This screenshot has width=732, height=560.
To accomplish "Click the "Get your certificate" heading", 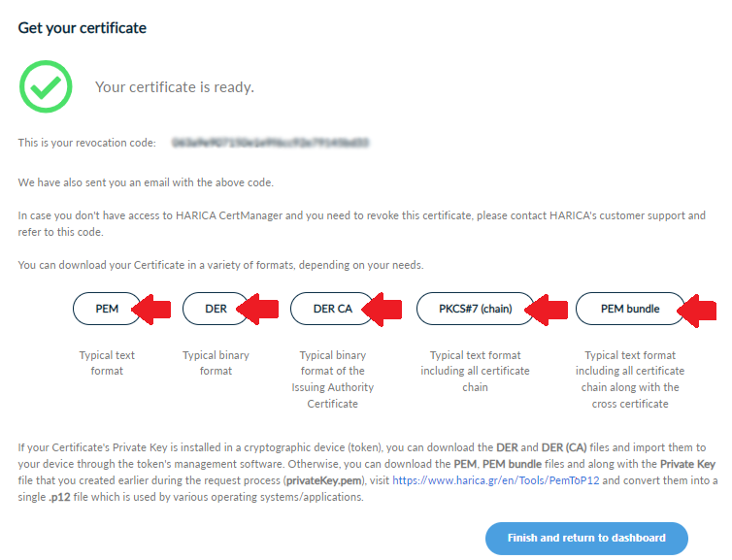I will [x=83, y=28].
